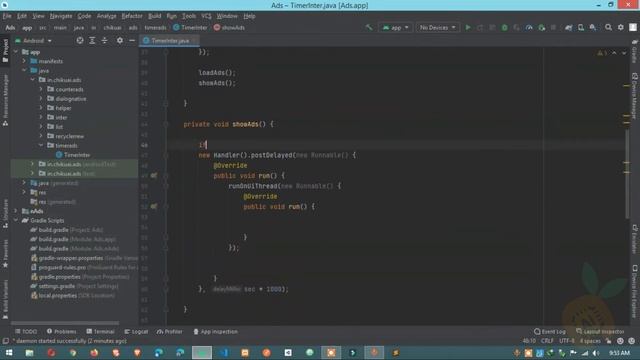Open the Event Log panel
Screen dimensions: 640x360
pyautogui.click(x=550, y=331)
